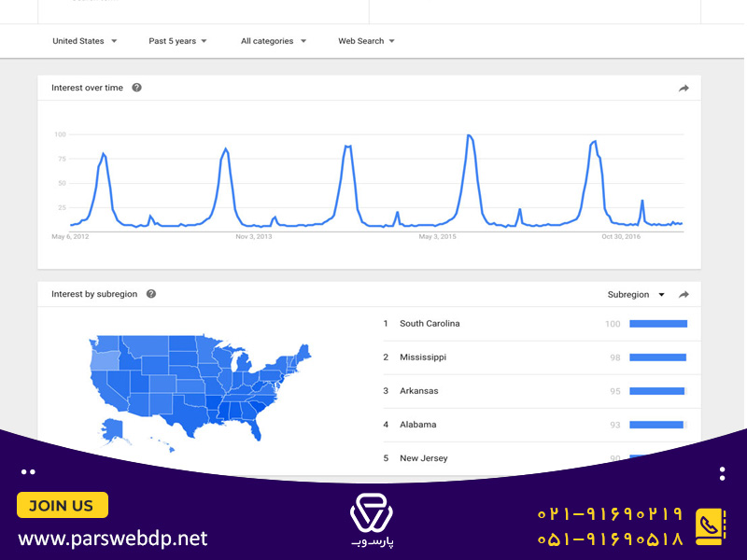Screen dimensions: 747x560
Task: Share the Interest by subregion panel
Action: [684, 295]
